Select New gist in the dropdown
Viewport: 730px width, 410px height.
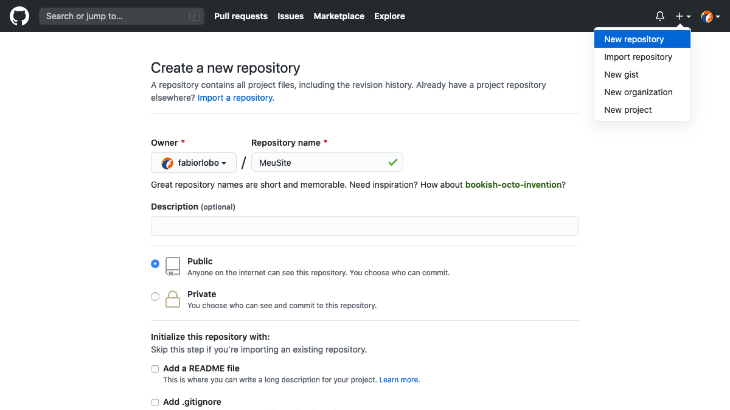tap(642, 74)
